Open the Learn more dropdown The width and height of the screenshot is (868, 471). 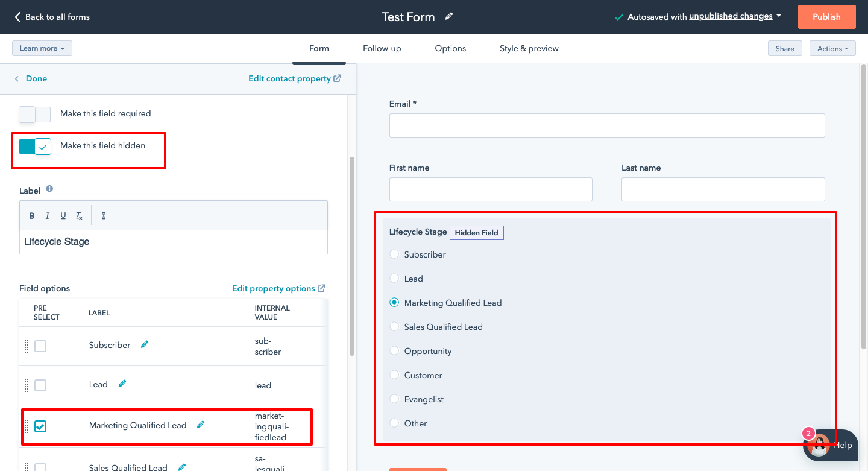tap(42, 48)
